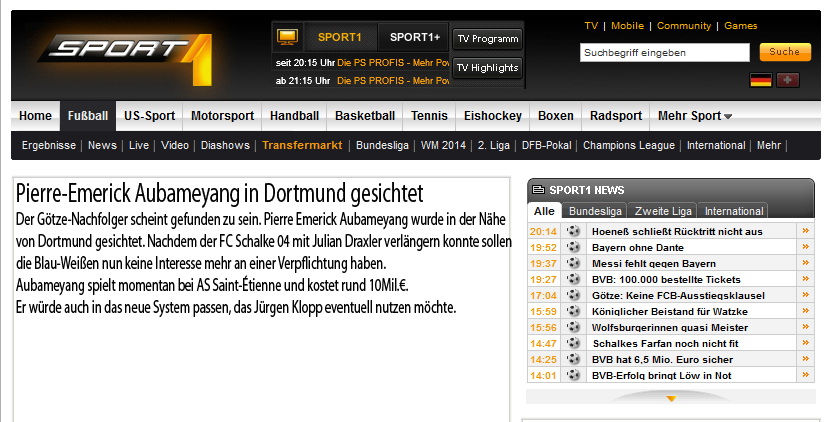Click the TV Highlights button
833x422 pixels.
[487, 67]
